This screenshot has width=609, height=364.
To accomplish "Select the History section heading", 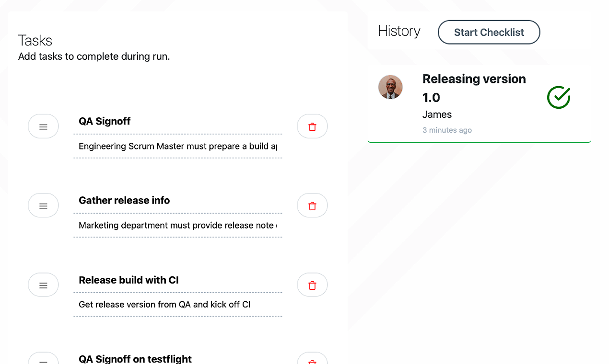I will (x=399, y=31).
